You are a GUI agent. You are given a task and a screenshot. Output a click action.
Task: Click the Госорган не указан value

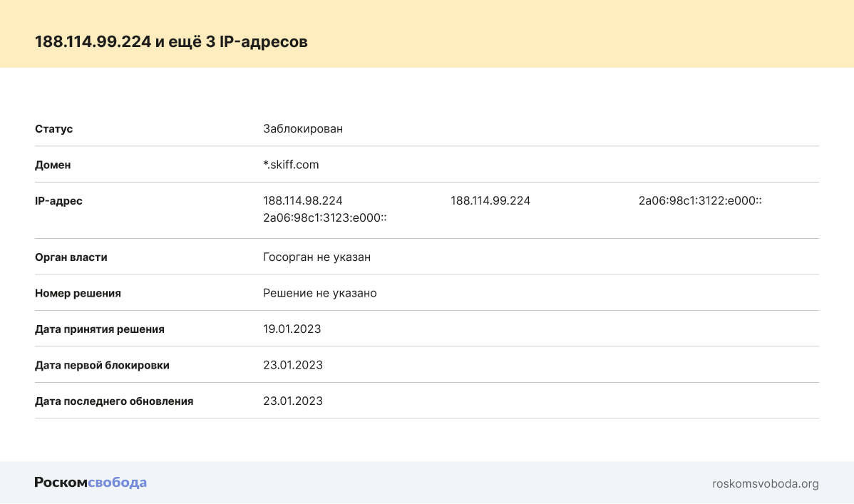point(317,257)
